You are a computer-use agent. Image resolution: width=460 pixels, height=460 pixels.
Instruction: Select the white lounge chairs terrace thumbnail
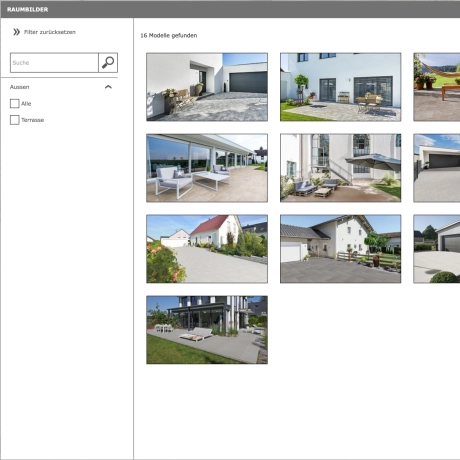207,168
